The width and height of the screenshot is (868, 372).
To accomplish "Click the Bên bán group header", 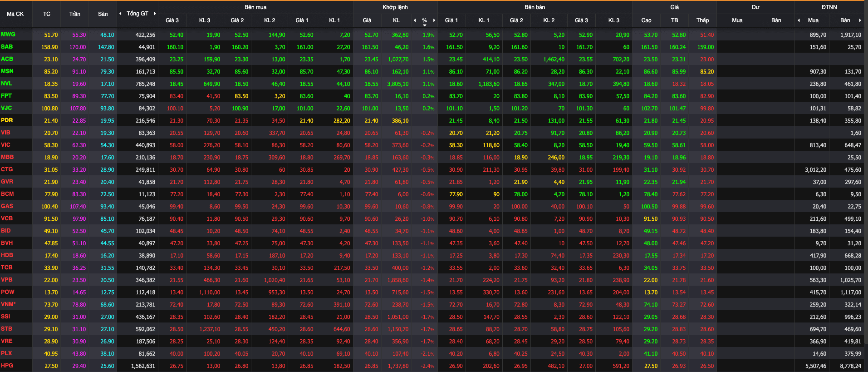I will point(535,7).
